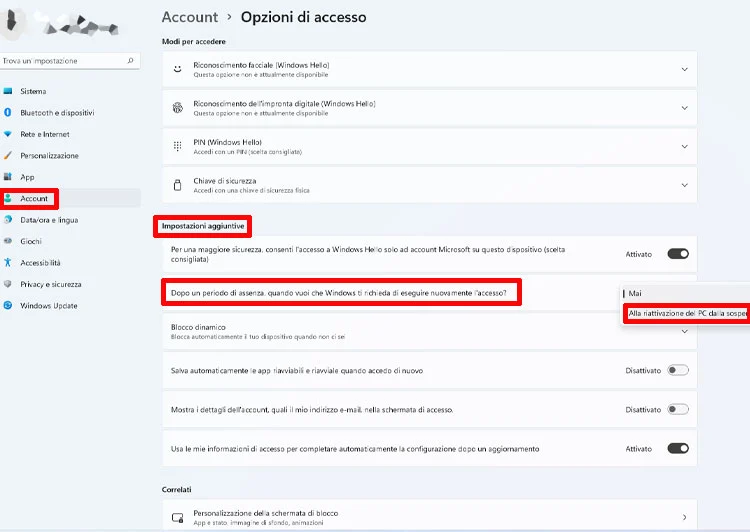
Task: Click the App icon in sidebar
Action: (x=8, y=177)
